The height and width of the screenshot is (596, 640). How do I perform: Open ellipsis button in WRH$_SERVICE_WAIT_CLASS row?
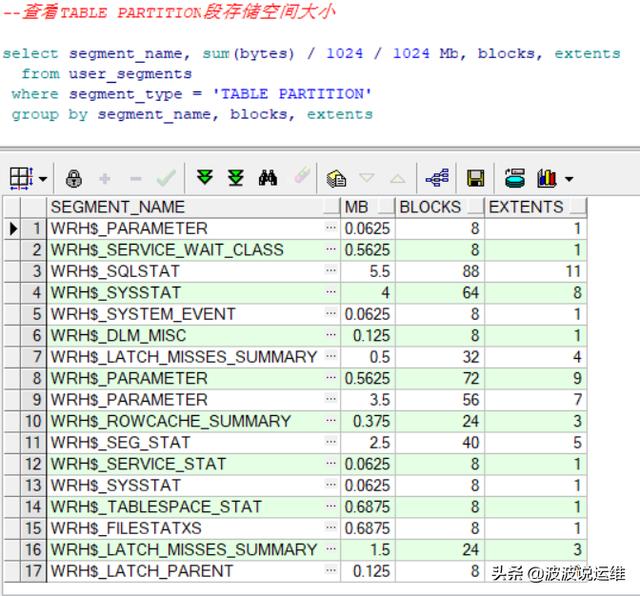tap(331, 249)
